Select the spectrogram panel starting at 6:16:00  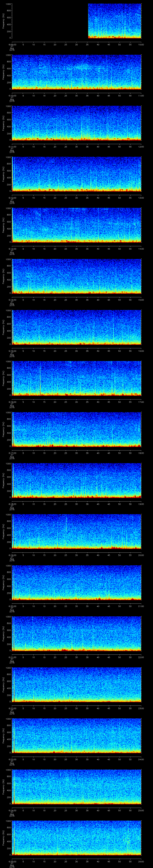point(77,378)
